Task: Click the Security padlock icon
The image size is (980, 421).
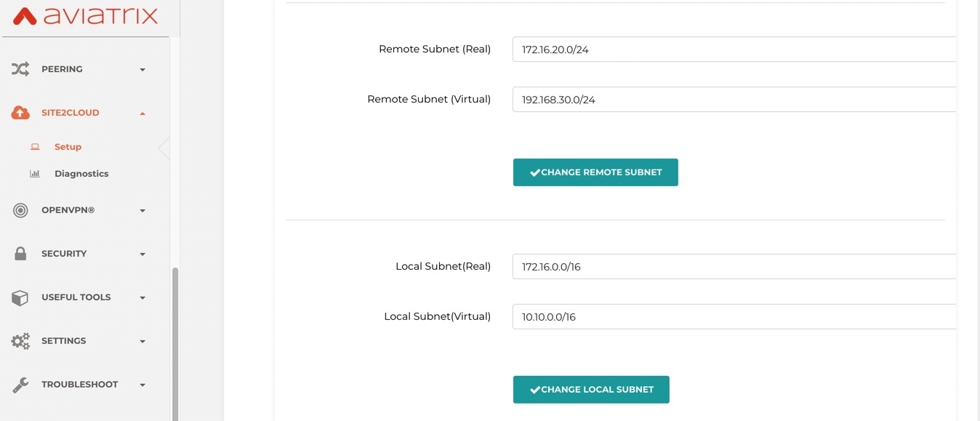Action: pyautogui.click(x=20, y=254)
